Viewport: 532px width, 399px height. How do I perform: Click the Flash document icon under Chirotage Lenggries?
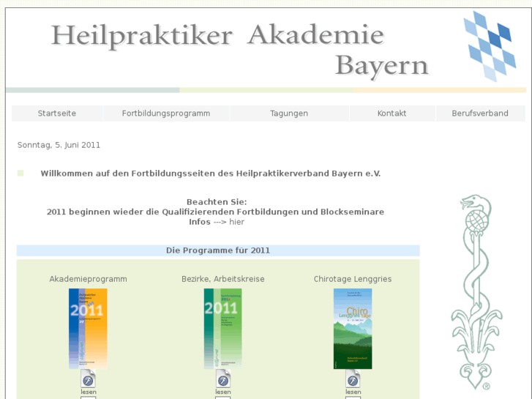click(353, 379)
